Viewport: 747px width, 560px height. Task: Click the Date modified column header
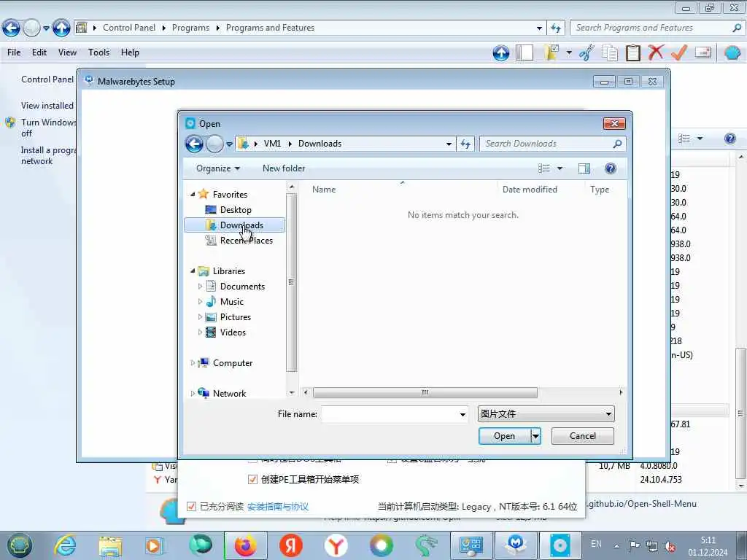point(530,190)
